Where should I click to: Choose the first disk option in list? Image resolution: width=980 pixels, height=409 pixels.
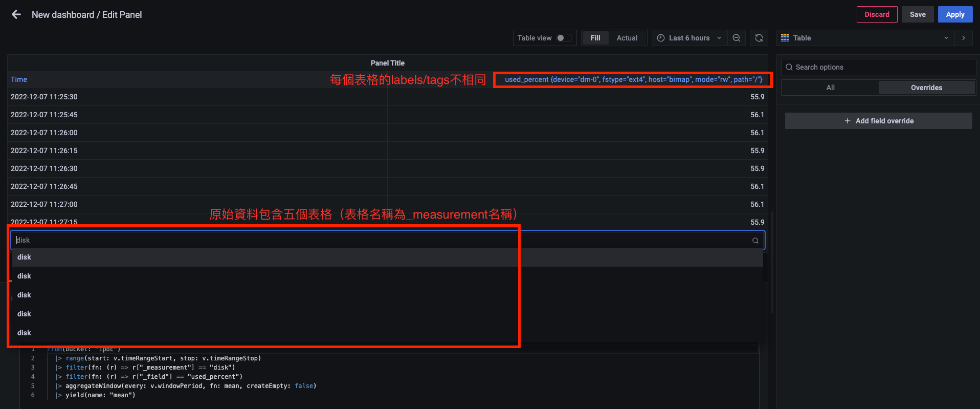[x=387, y=257]
